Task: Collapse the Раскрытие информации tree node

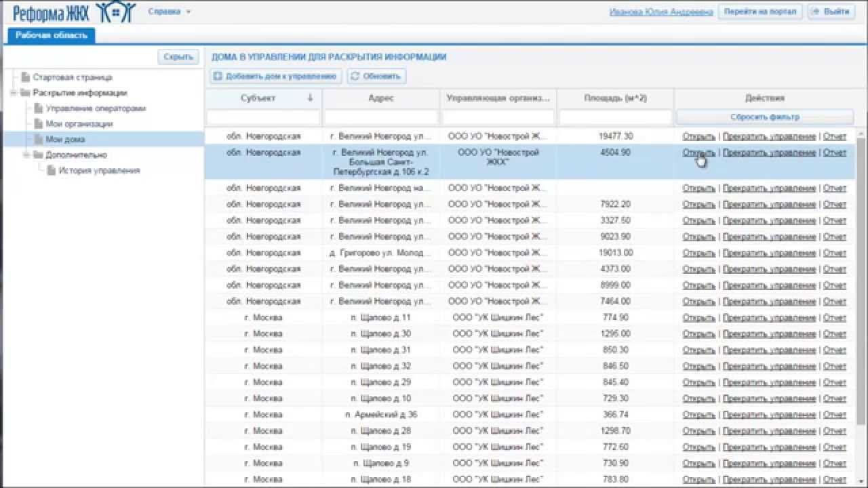Action: point(13,93)
